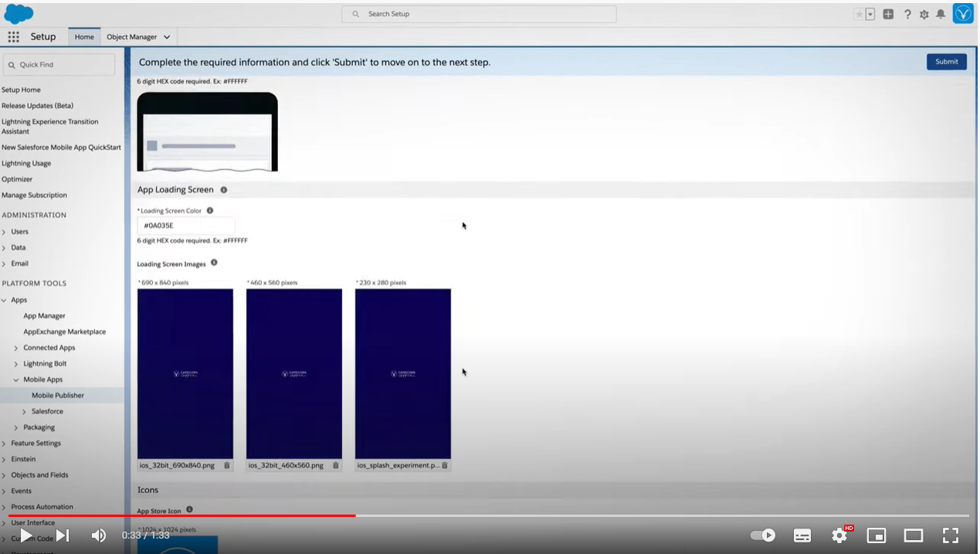Expand Objects and Fields node
980x554 pixels.
pyautogui.click(x=4, y=475)
